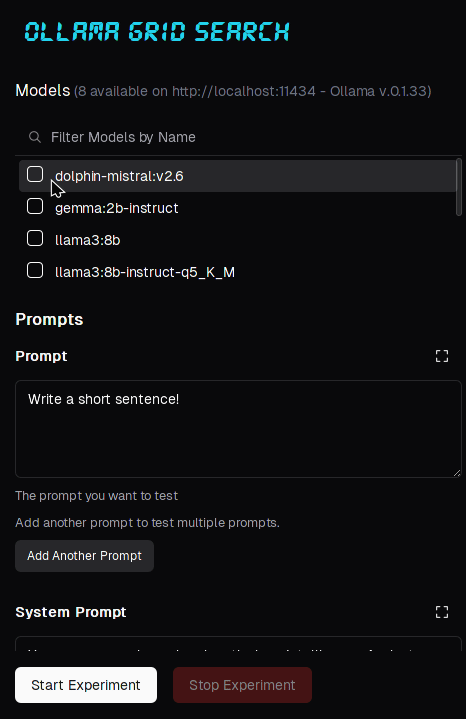This screenshot has height=719, width=466.
Task: Click the model list scrollbar
Action: 459,187
